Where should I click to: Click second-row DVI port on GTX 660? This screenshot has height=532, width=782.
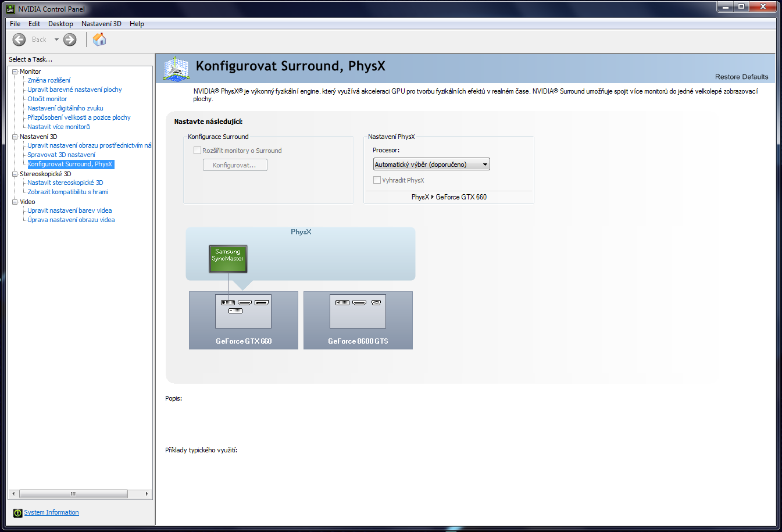click(x=235, y=311)
